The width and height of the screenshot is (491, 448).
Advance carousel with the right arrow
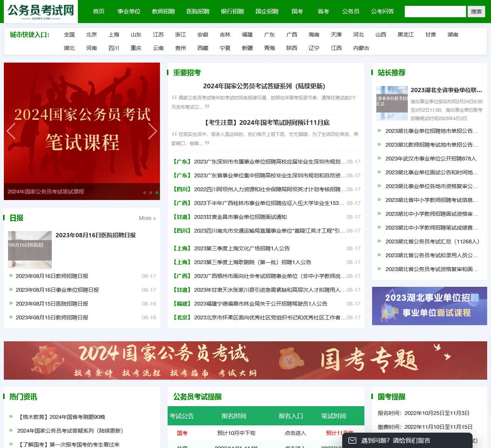[152, 131]
